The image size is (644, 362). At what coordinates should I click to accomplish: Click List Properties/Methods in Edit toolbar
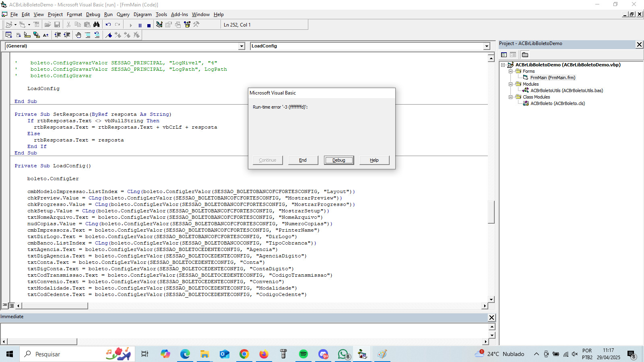pyautogui.click(x=8, y=35)
